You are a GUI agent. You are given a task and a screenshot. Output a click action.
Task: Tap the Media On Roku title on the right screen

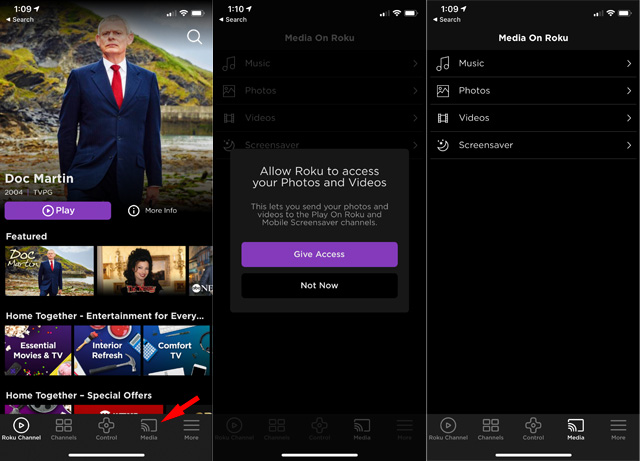(533, 38)
